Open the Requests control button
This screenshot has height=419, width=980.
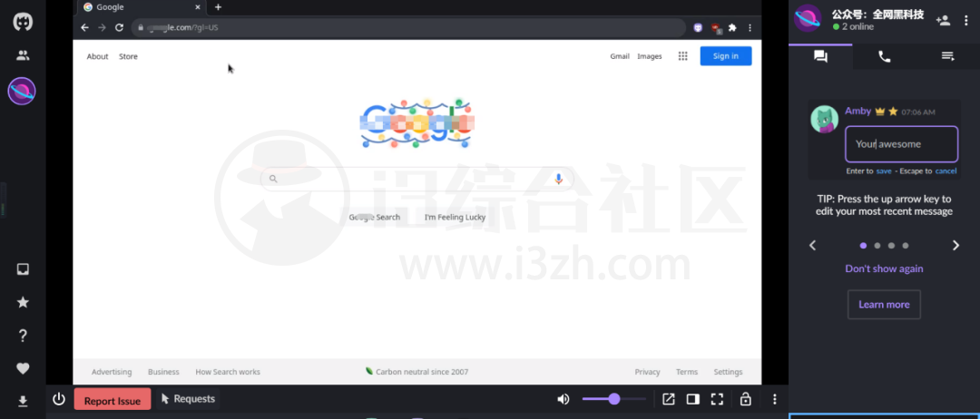(188, 399)
